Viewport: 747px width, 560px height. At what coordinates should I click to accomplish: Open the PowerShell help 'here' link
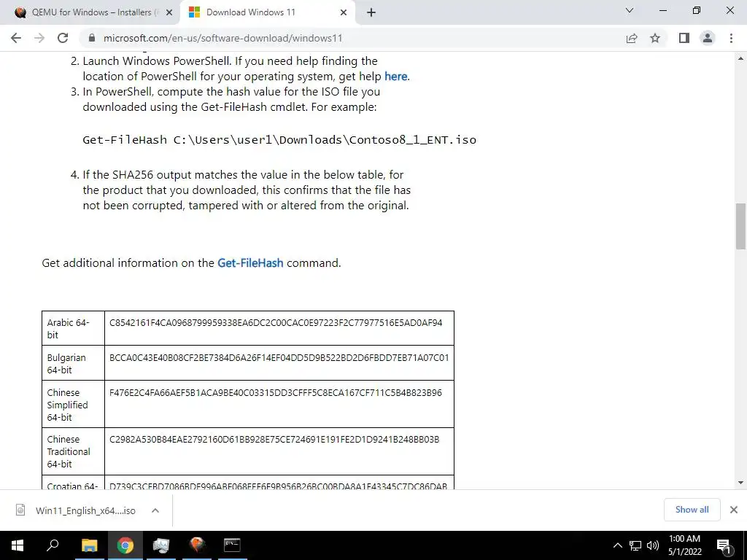[x=395, y=76]
